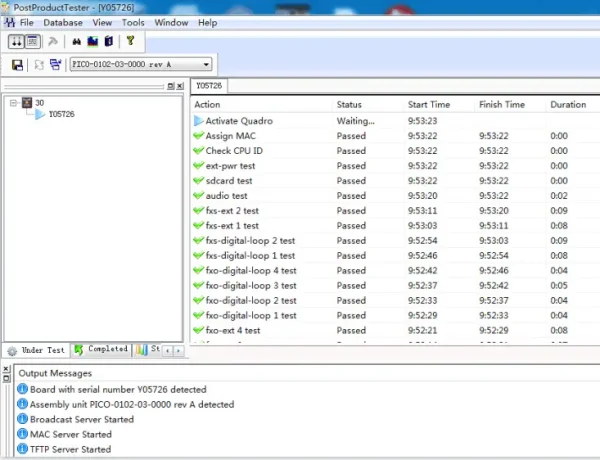This screenshot has width=600, height=460.
Task: Click the dark blue book icon
Action: 109,41
